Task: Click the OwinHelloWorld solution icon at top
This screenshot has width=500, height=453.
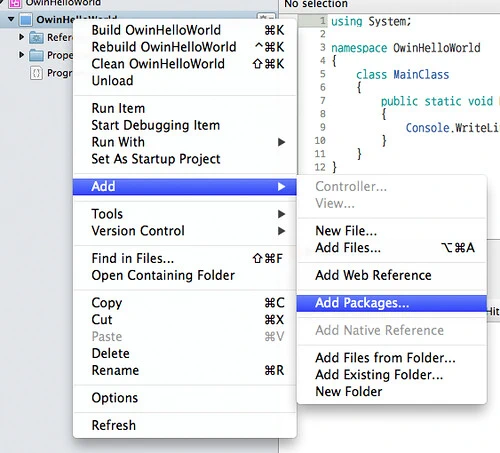Action: tap(15, 3)
